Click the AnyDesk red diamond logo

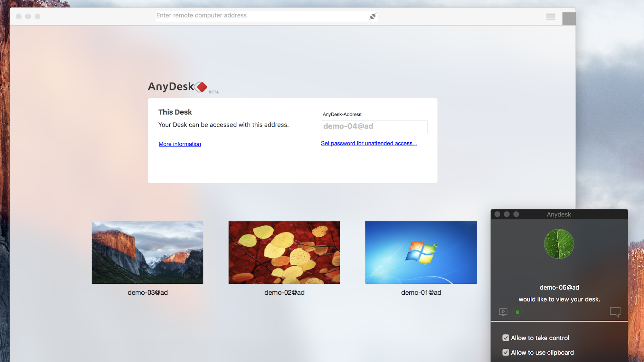(202, 87)
